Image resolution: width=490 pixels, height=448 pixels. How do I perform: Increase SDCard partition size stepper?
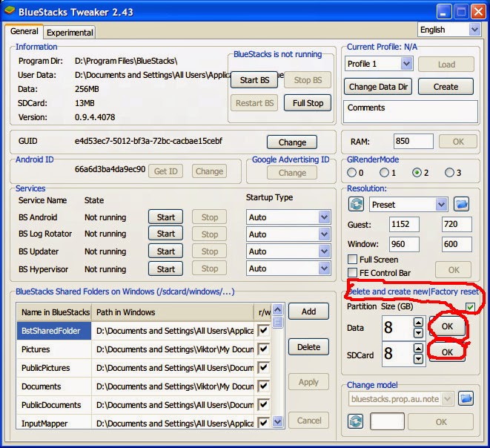[x=418, y=349]
